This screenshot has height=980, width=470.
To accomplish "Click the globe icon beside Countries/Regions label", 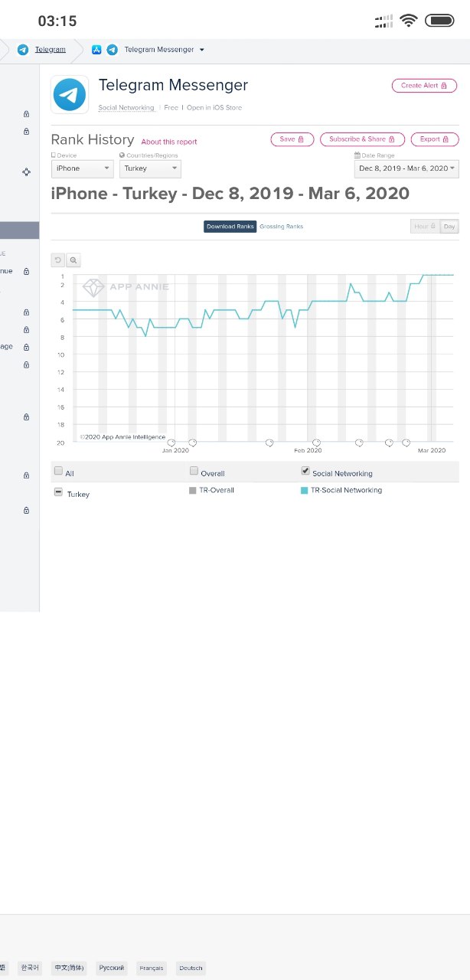I will click(x=122, y=155).
